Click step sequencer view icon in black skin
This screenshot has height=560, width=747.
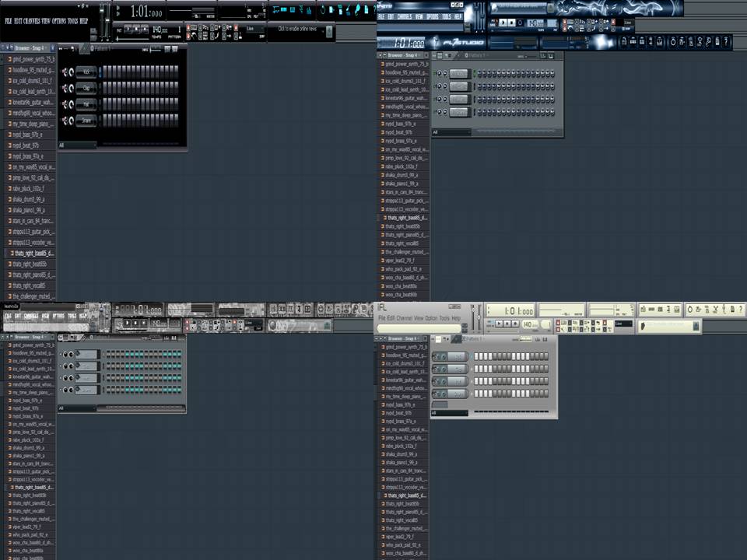(x=284, y=9)
